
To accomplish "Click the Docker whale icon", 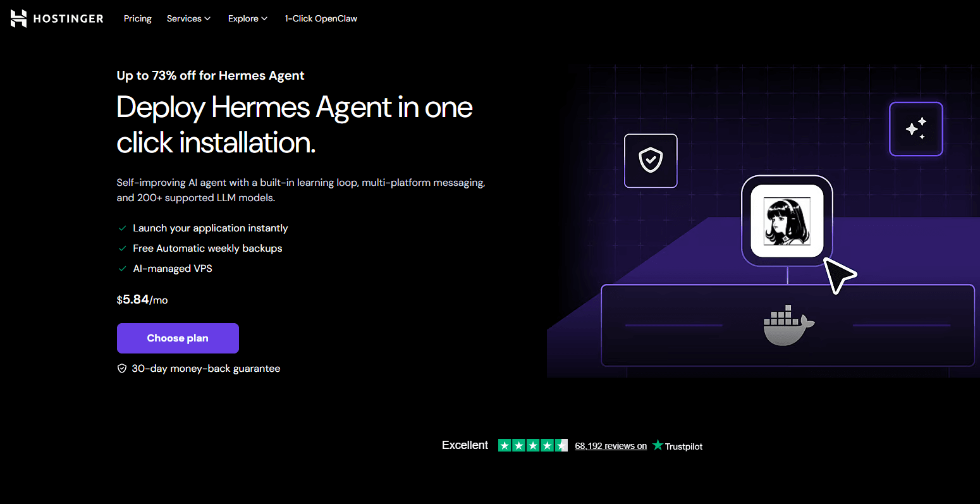I will pos(788,325).
